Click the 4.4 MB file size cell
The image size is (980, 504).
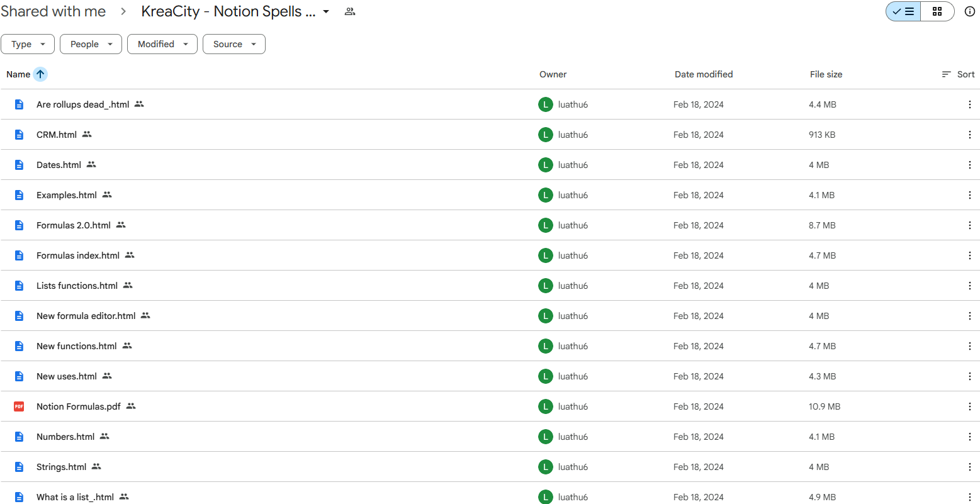click(823, 104)
